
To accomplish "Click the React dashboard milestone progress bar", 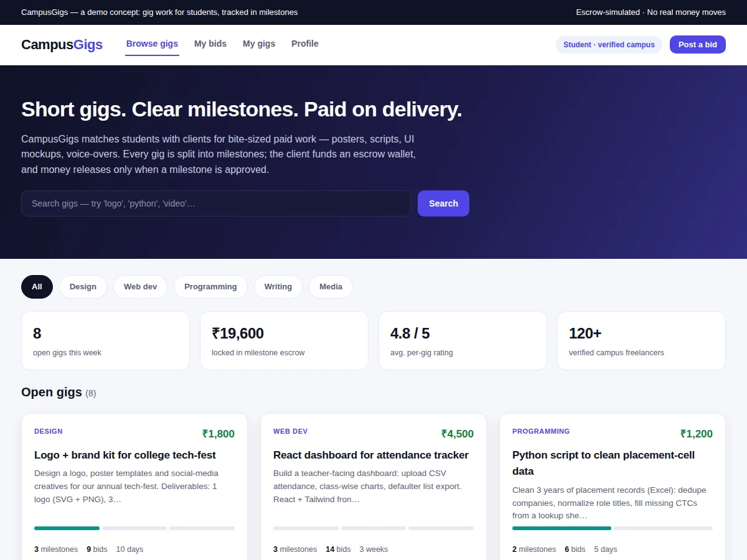I will pyautogui.click(x=374, y=528).
